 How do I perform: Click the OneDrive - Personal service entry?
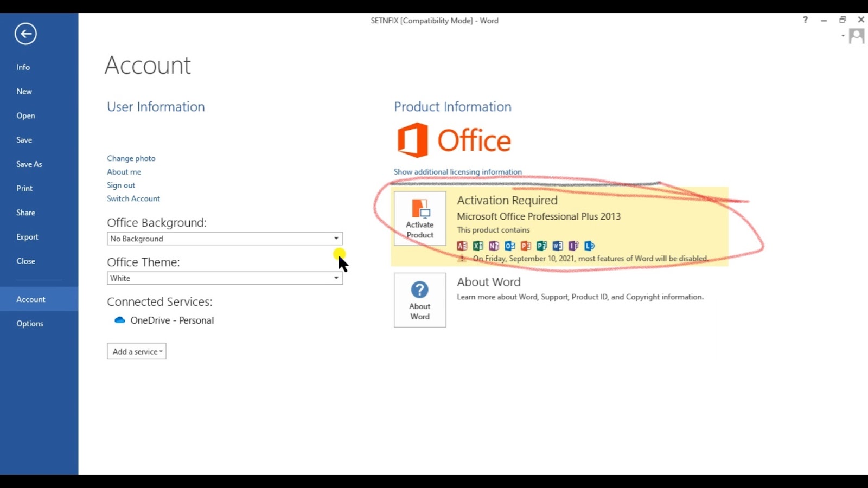point(164,320)
